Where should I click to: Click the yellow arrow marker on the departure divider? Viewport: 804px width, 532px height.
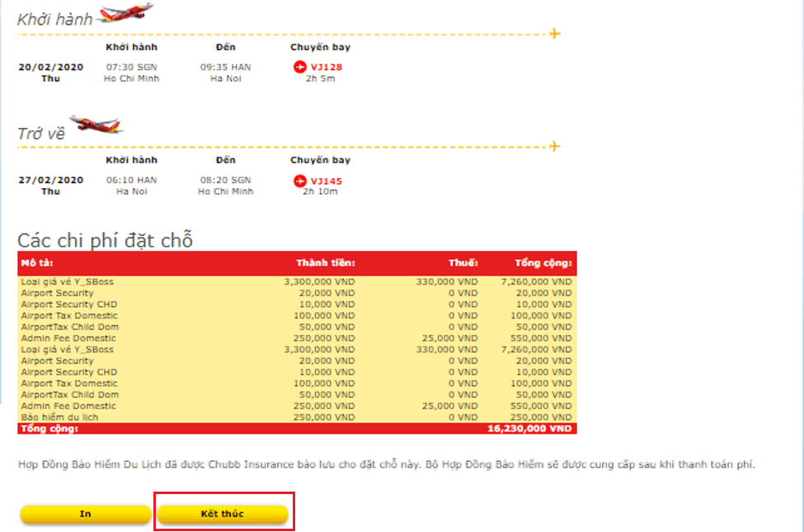coord(555,33)
